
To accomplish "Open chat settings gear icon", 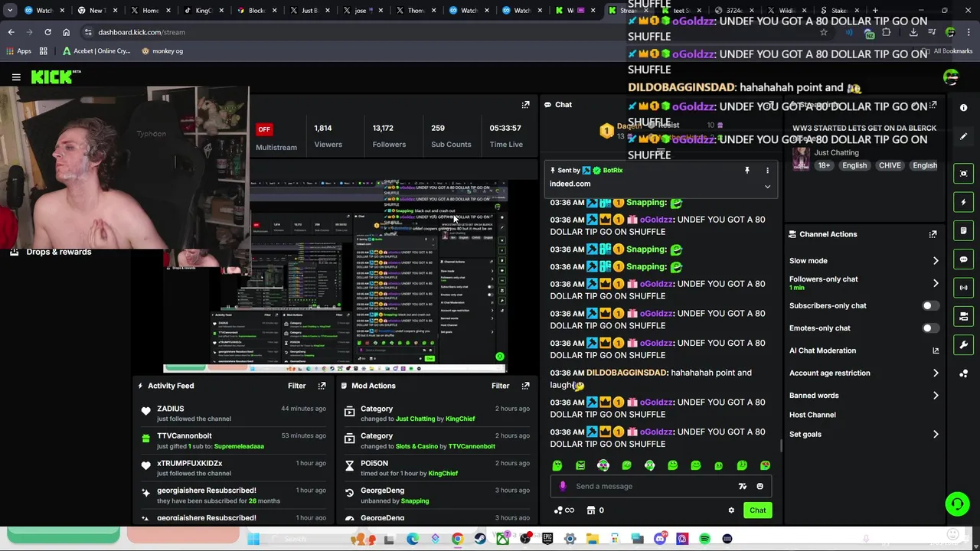I will click(731, 510).
